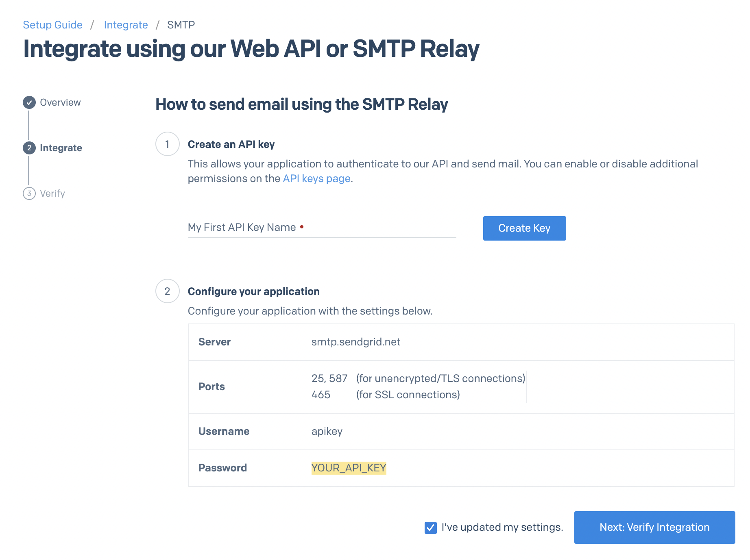Click the smtp.sendgrid.net server value
Screen dimensions: 750x560
(x=356, y=342)
